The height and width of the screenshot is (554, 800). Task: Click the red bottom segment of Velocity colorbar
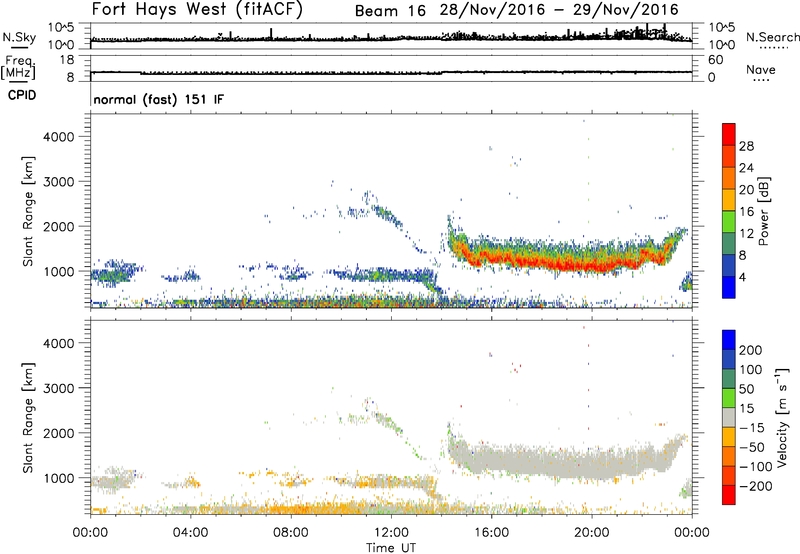pos(729,495)
